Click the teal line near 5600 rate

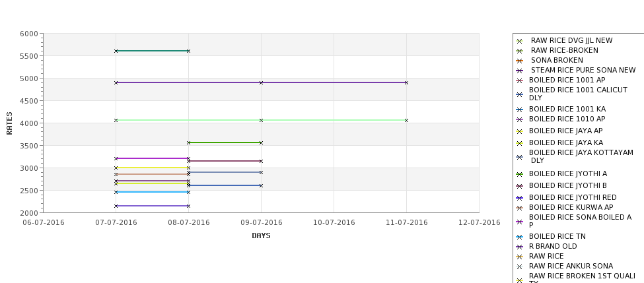[x=152, y=51]
